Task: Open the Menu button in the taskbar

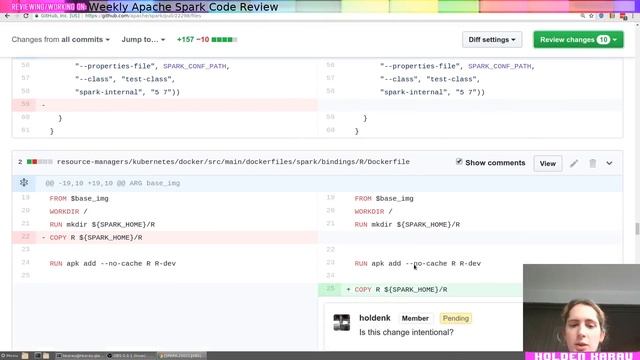Action: 10,356
